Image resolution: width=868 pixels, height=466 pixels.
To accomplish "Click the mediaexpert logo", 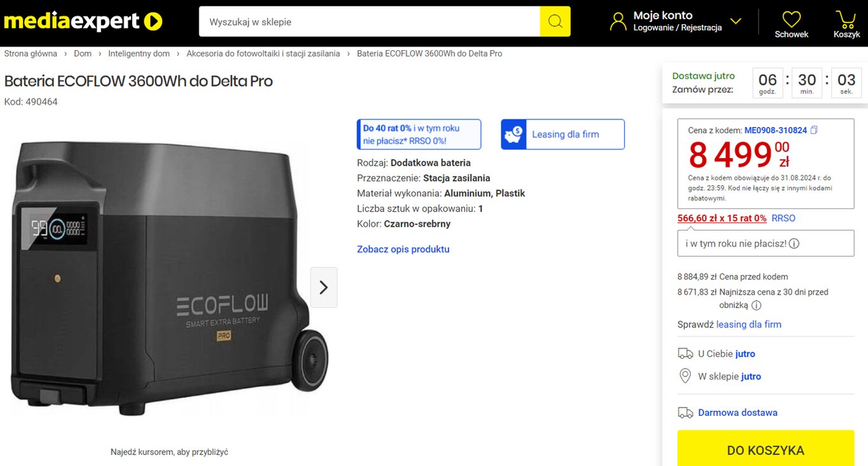I will tap(83, 22).
